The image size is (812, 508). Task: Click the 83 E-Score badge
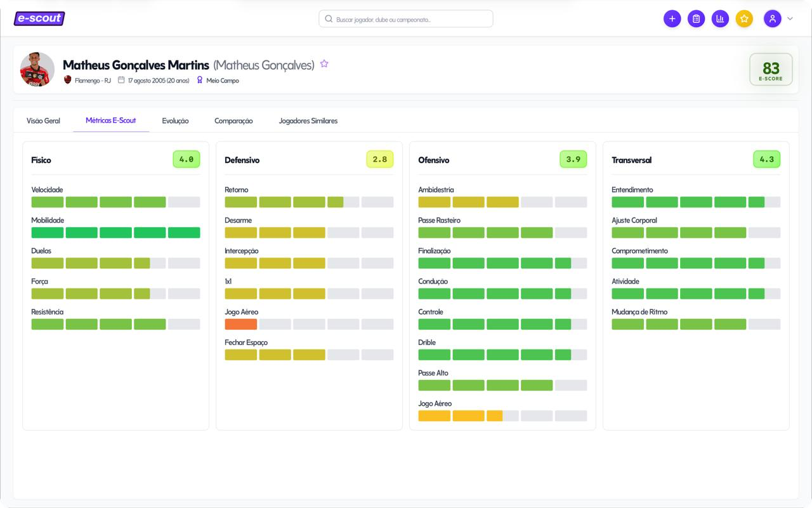coord(771,70)
